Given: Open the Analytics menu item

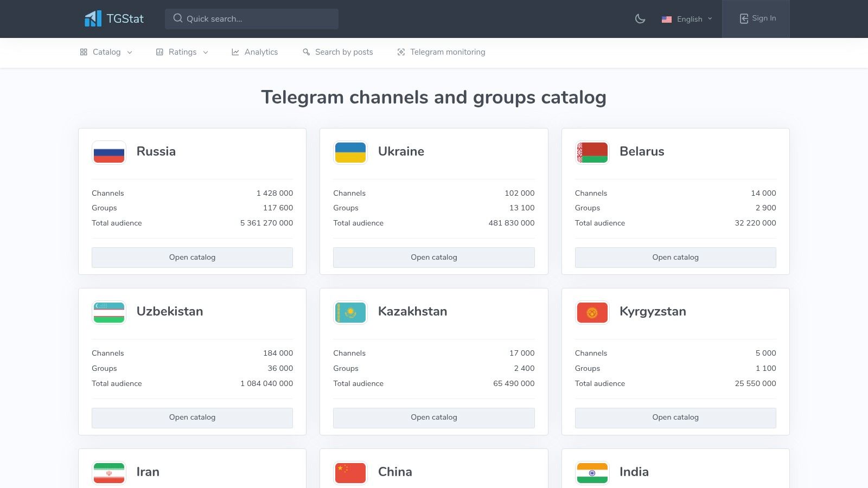Looking at the screenshot, I should coord(254,52).
